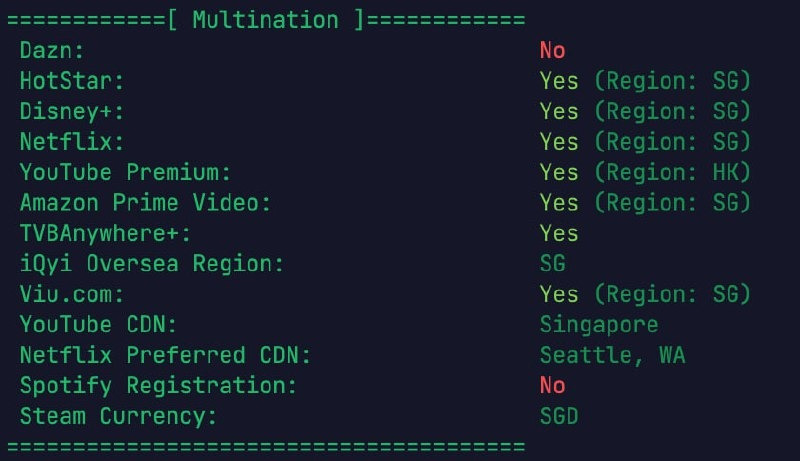Click the HotStar service label
This screenshot has height=461, width=800.
point(72,81)
